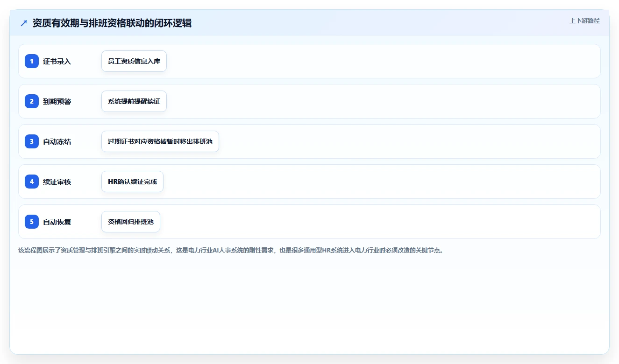Click the title 资质有效期与排班资格联动的闭环逻辑
Screen dimensions: 619x364
(112, 23)
